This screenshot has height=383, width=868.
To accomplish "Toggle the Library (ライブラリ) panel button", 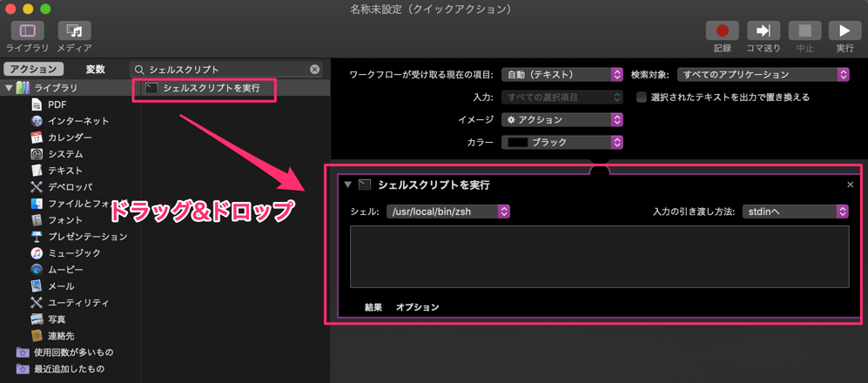I will 27,30.
